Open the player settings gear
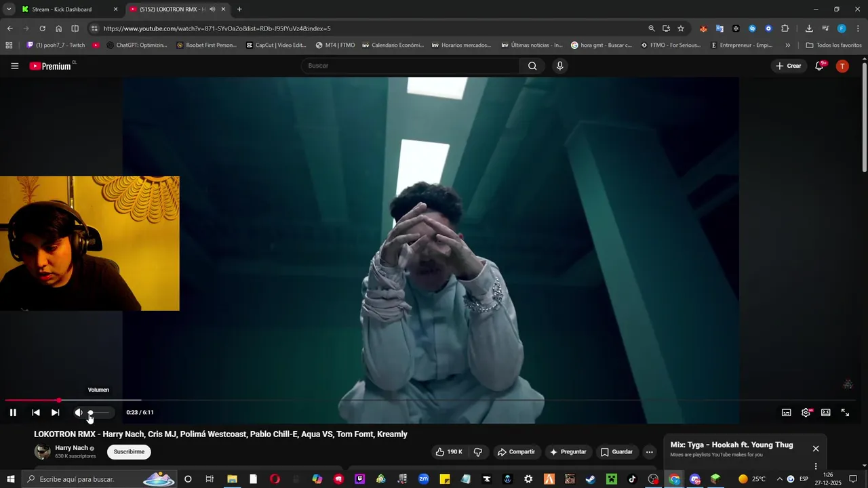The image size is (868, 488). click(806, 412)
